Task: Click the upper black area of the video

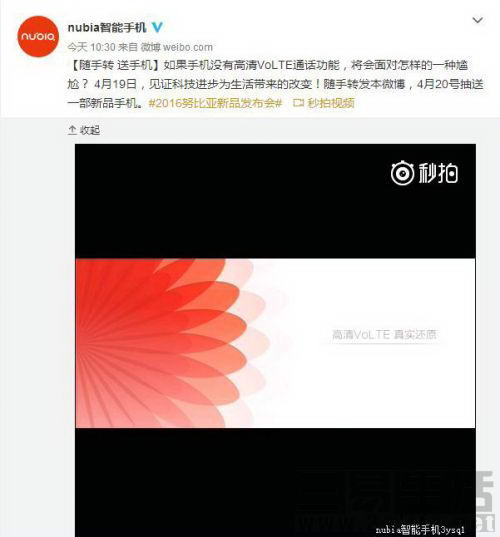Action: [275, 201]
